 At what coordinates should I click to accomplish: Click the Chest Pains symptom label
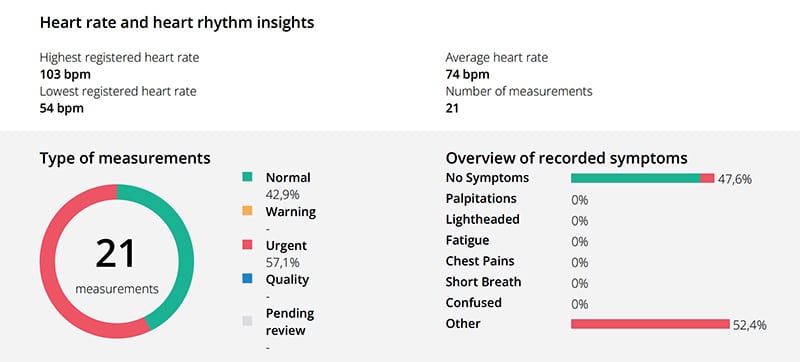coord(480,261)
